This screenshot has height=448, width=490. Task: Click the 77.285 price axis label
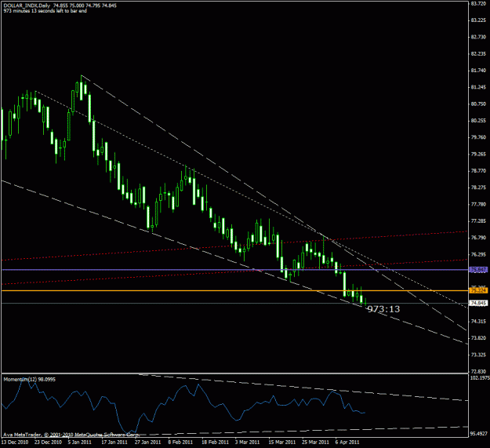point(478,221)
